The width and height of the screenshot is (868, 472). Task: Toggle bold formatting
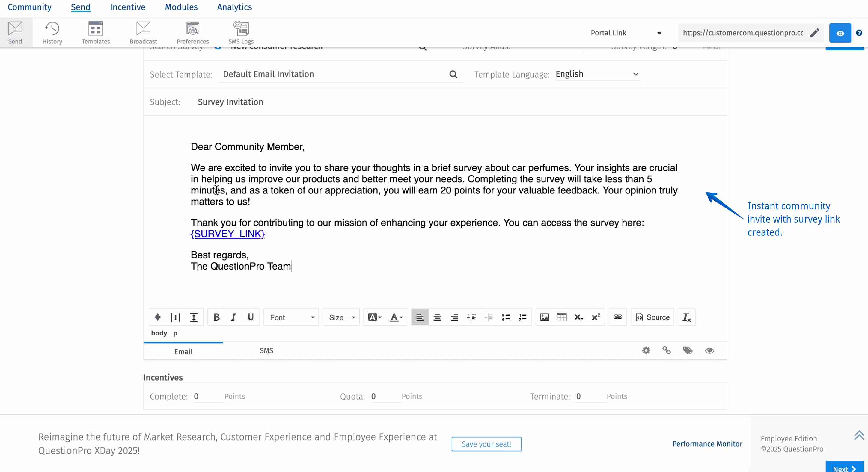click(x=216, y=317)
